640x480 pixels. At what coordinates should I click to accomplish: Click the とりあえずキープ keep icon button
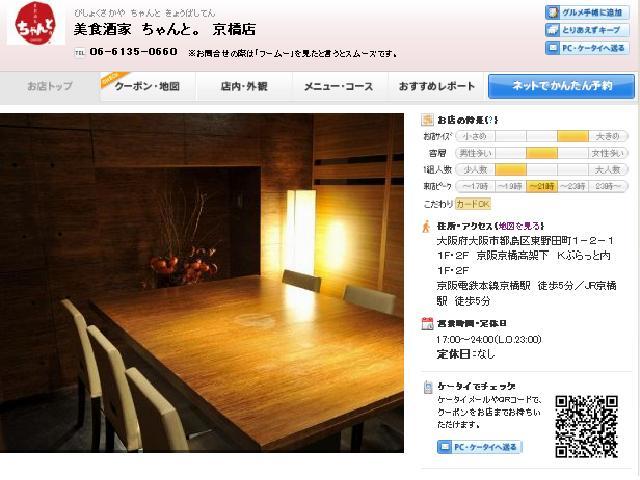(x=587, y=30)
